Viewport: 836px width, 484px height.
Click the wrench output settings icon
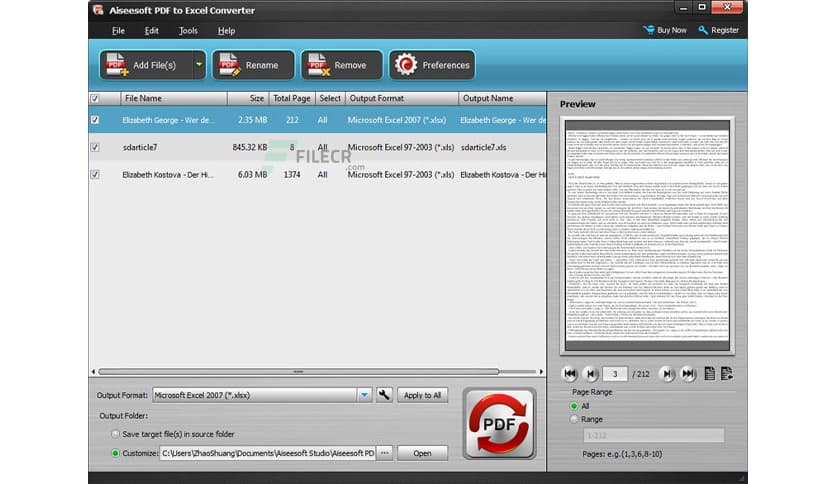pyautogui.click(x=384, y=395)
